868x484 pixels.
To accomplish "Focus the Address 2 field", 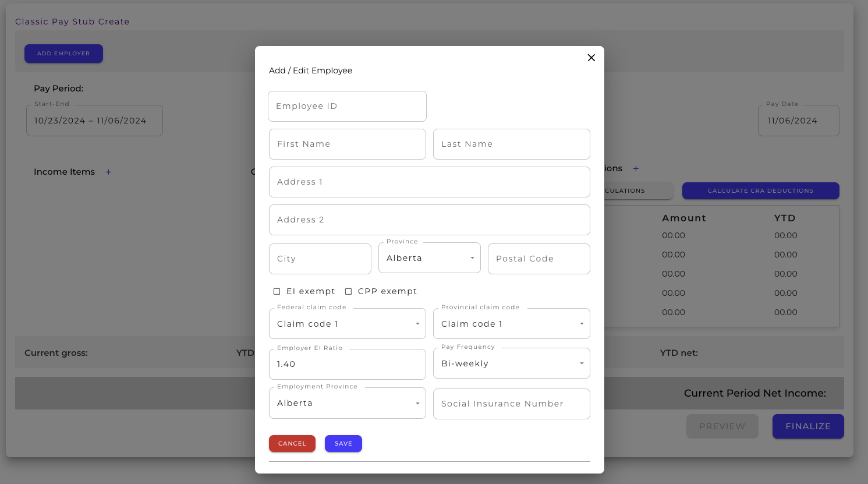I will (430, 220).
